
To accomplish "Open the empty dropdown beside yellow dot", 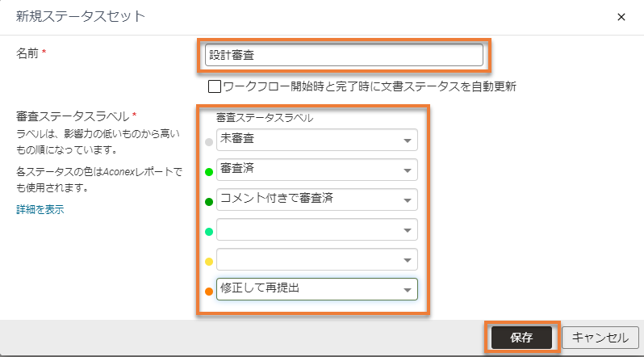I will click(x=317, y=259).
